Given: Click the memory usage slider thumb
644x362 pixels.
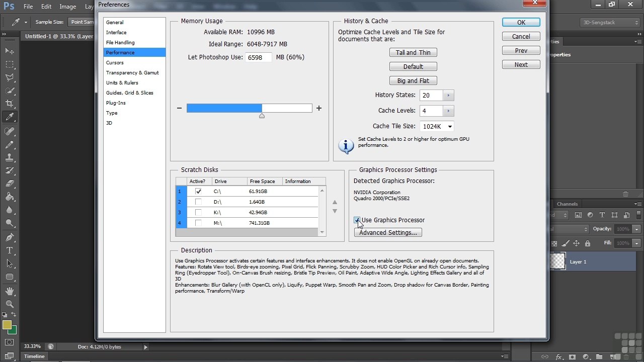Looking at the screenshot, I should (x=262, y=116).
